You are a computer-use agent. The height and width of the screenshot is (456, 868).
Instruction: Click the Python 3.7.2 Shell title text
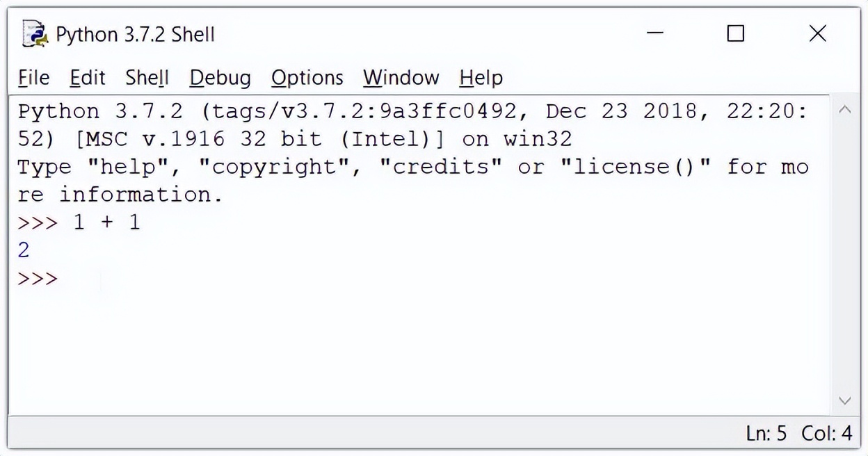pyautogui.click(x=135, y=34)
